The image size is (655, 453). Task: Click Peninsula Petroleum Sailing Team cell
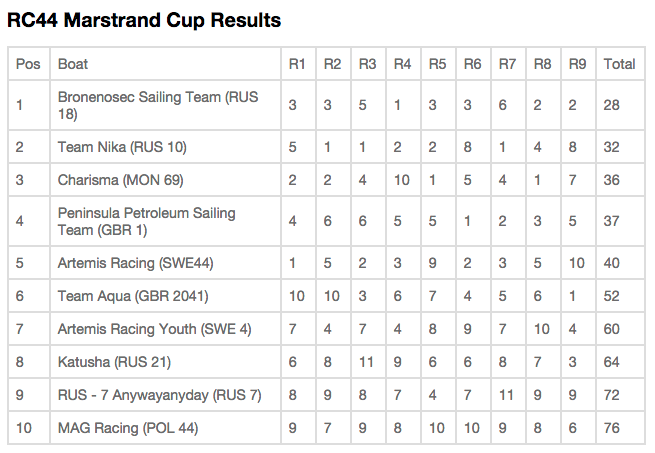[x=150, y=221]
